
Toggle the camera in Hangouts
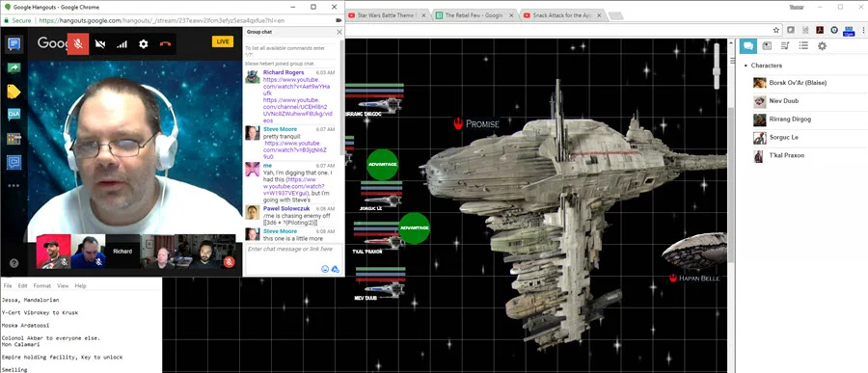coord(100,44)
